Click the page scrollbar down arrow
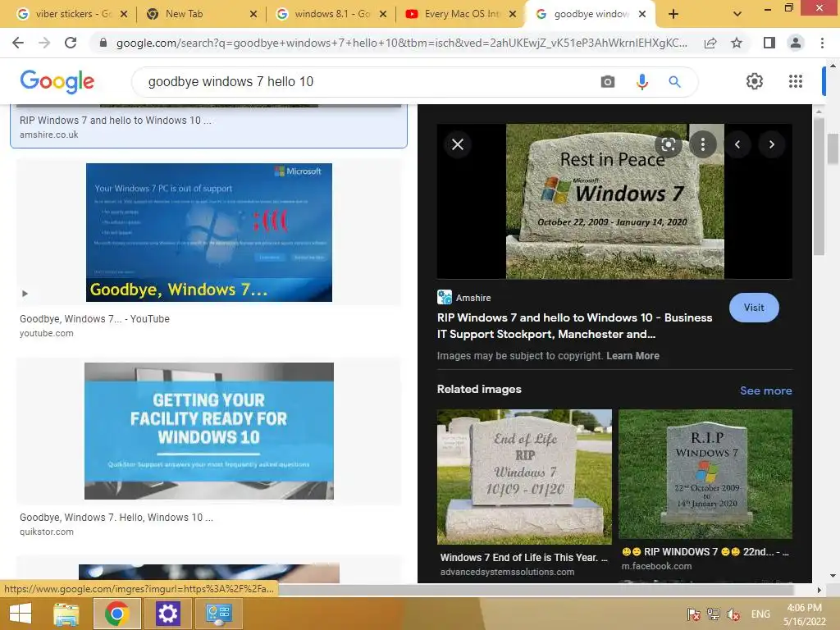Screen dimensions: 840x630 [833, 576]
